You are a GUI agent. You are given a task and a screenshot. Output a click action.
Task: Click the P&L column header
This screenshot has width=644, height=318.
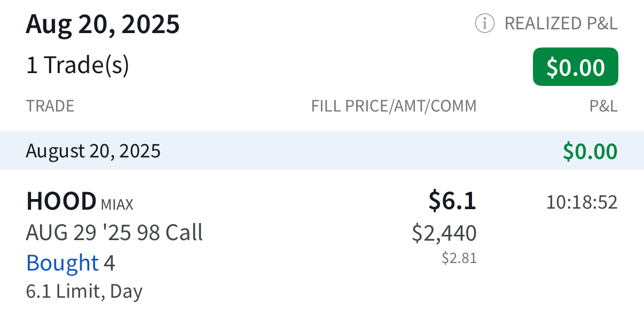tap(603, 106)
